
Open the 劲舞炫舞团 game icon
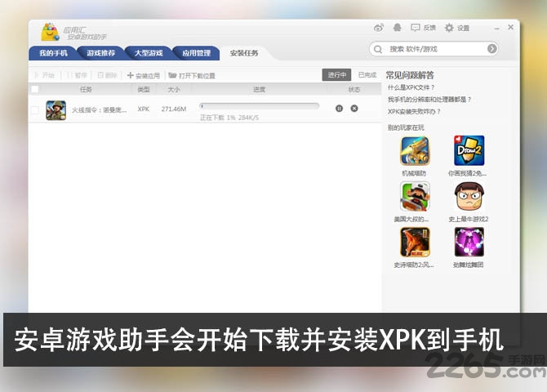click(x=469, y=243)
